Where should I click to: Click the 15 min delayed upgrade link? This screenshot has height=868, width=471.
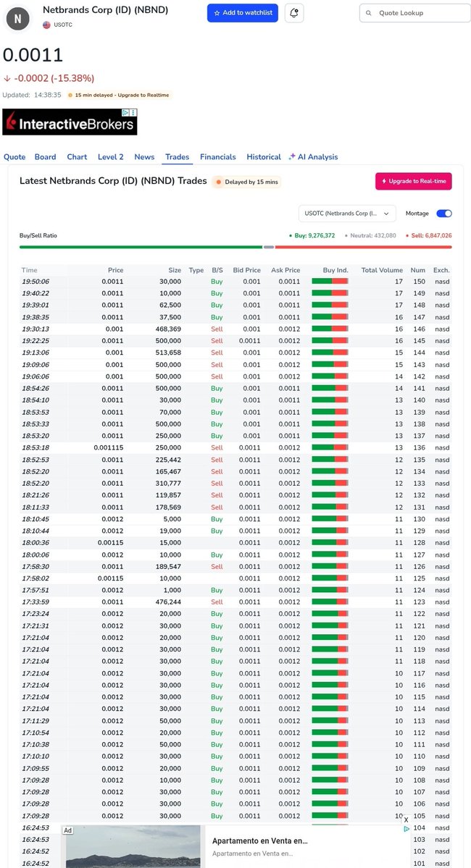(119, 96)
